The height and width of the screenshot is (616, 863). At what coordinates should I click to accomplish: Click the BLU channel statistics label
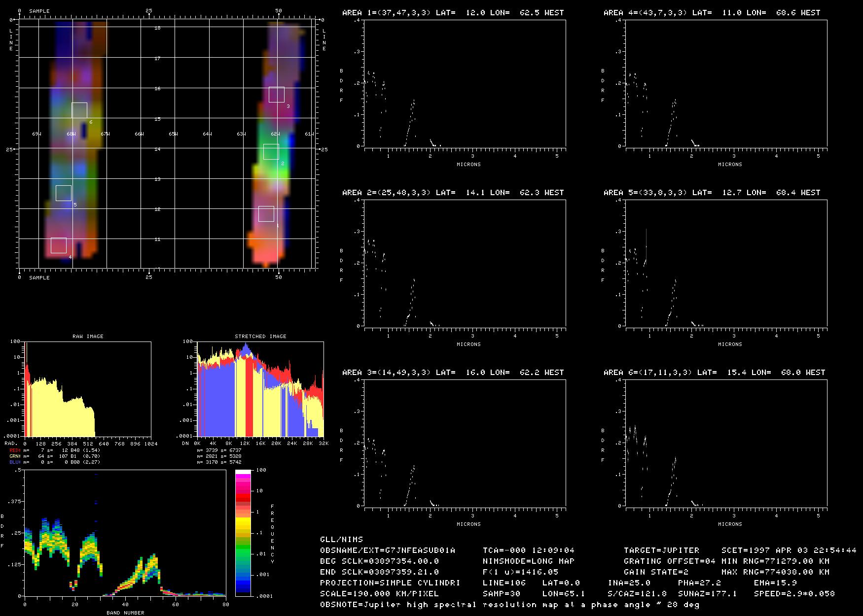tap(15, 462)
